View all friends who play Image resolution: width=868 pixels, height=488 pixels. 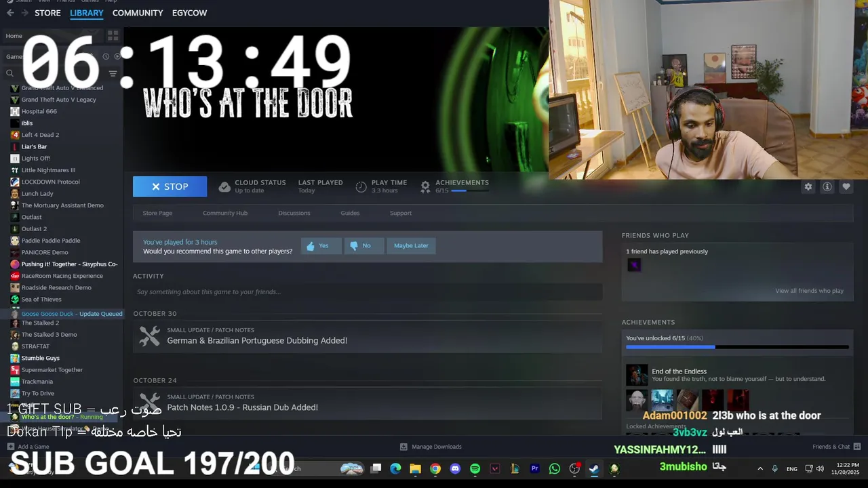pyautogui.click(x=809, y=291)
